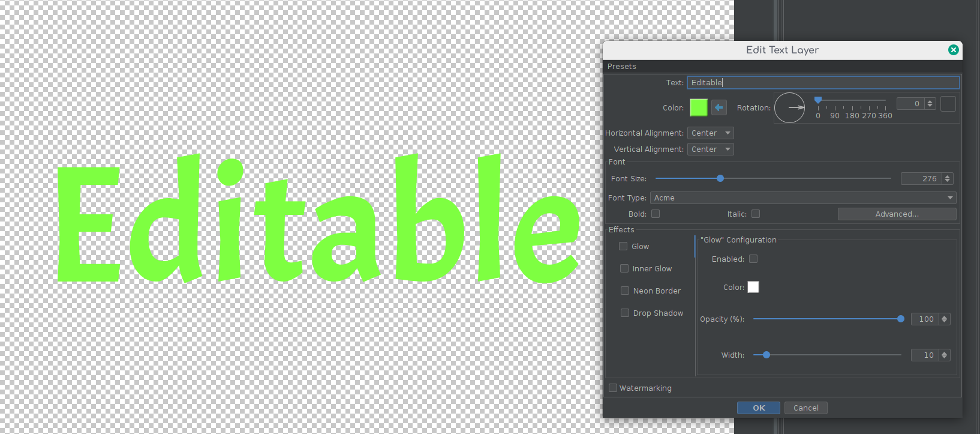Open the white Glow color swatch
Image resolution: width=980 pixels, height=434 pixels.
[x=753, y=287]
